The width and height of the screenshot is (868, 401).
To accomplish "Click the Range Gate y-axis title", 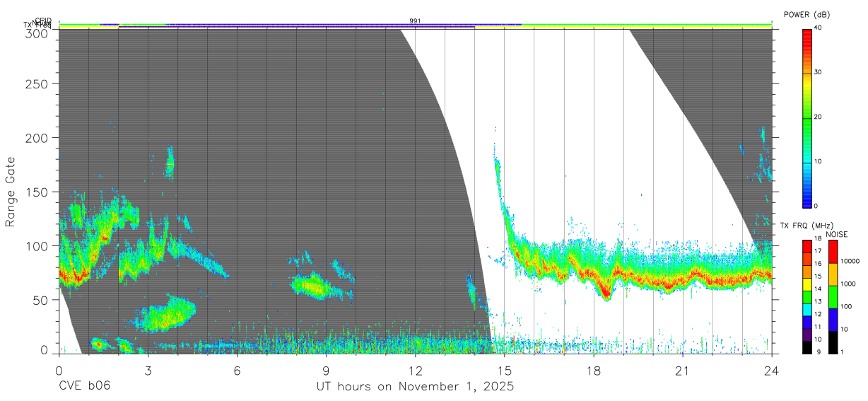I will (11, 192).
